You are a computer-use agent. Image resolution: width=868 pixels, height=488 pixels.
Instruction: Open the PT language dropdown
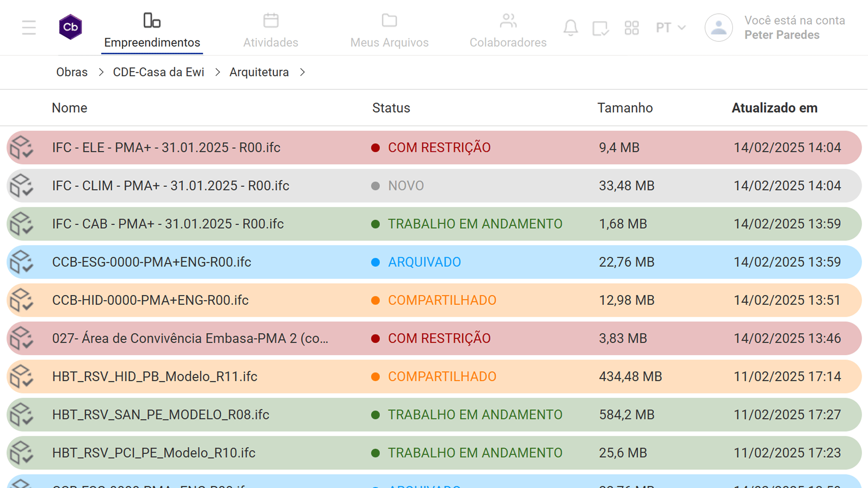[671, 28]
